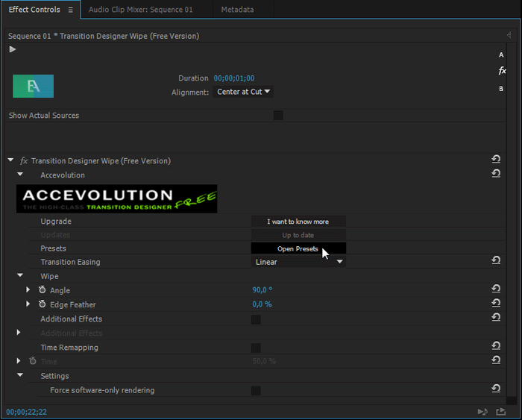The width and height of the screenshot is (522, 420).
Task: Expand the Time parameter controls
Action: pyautogui.click(x=19, y=361)
